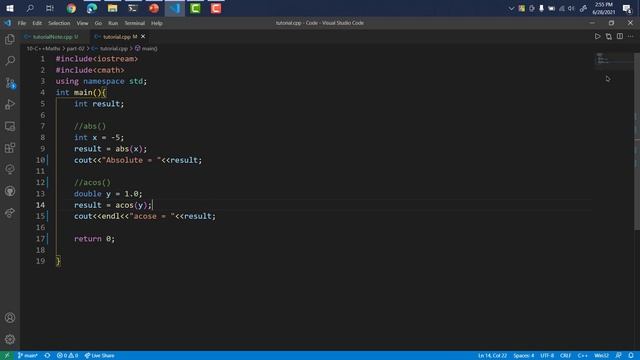Open the Search view in activity bar
This screenshot has height=360, width=640.
click(x=10, y=61)
